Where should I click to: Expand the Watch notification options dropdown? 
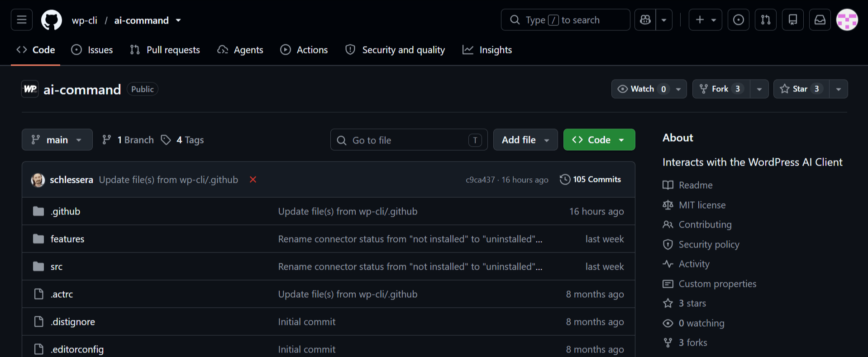pyautogui.click(x=678, y=89)
